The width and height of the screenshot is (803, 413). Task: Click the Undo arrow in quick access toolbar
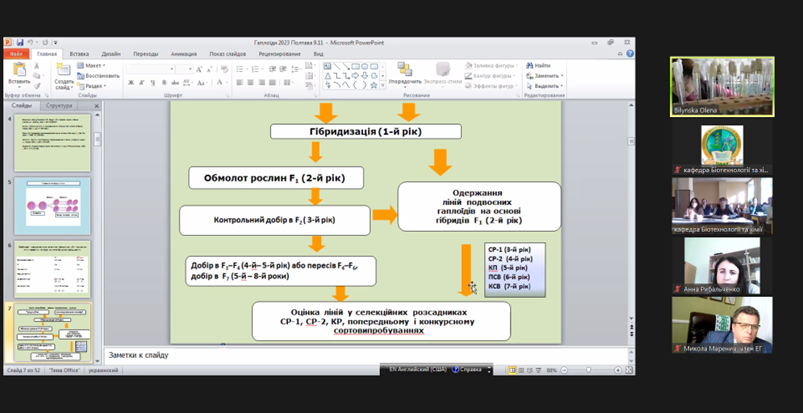(x=31, y=43)
